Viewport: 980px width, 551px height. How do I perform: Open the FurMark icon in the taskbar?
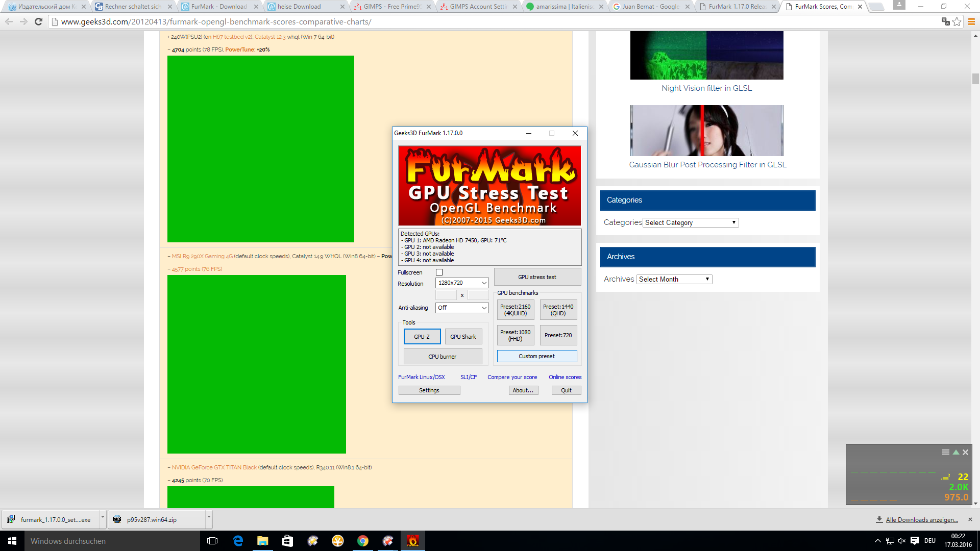[x=412, y=541]
